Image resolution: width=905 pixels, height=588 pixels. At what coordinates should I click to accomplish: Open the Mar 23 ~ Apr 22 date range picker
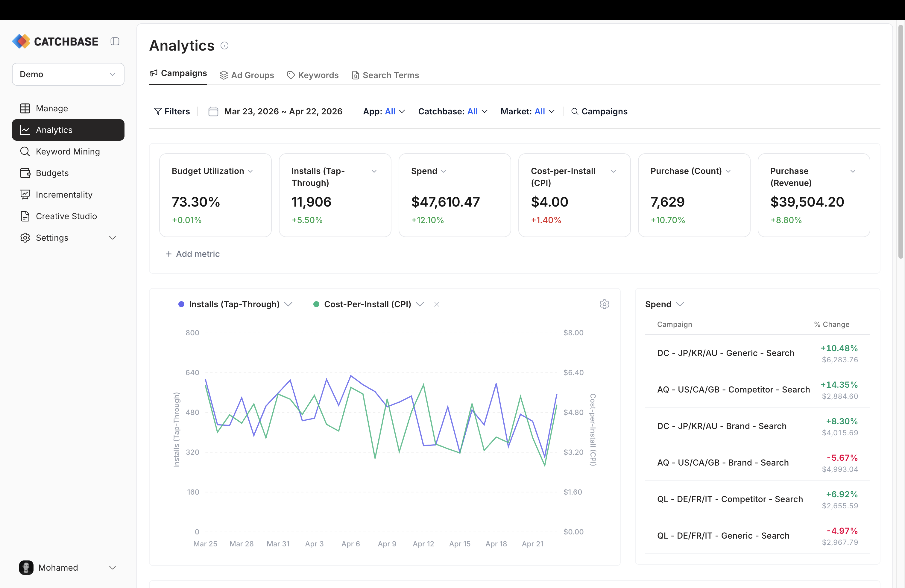click(283, 111)
